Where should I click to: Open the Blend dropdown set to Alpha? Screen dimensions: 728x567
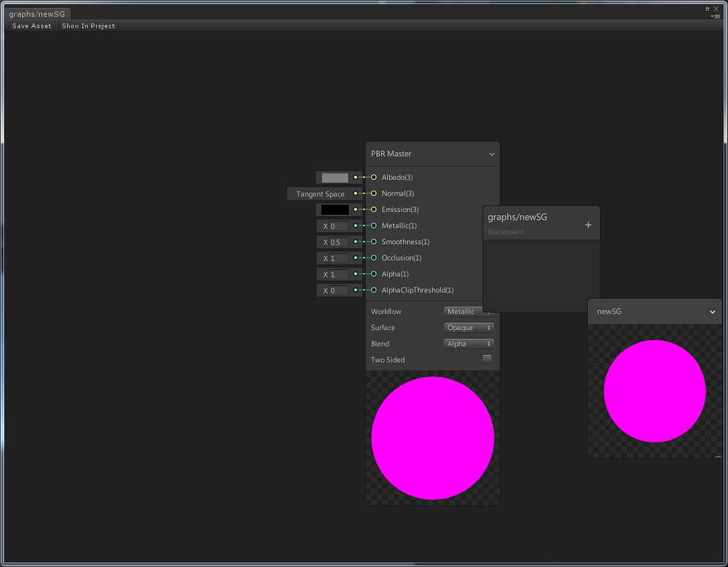click(468, 344)
